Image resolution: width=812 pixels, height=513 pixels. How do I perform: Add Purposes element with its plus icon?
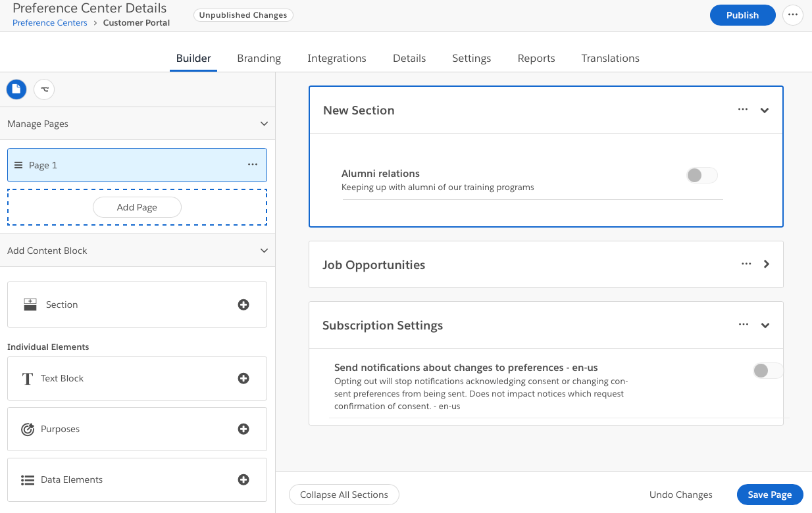pyautogui.click(x=243, y=429)
